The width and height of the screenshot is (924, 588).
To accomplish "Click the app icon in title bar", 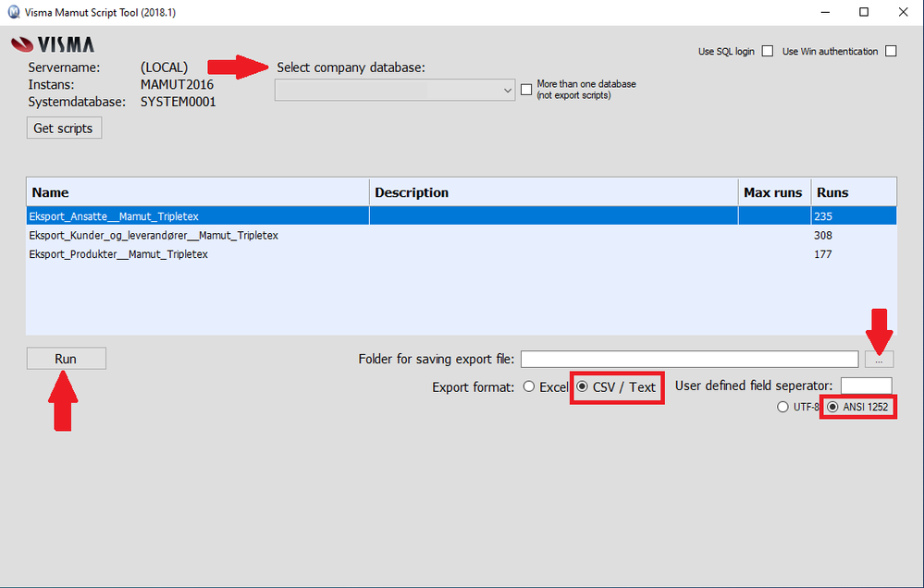I will (13, 12).
